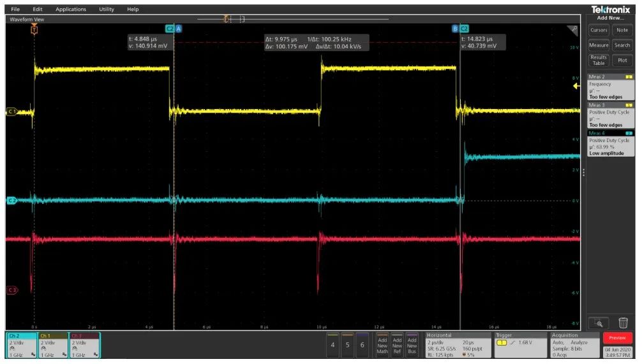Open the Results Table
The height and width of the screenshot is (364, 642).
[599, 60]
